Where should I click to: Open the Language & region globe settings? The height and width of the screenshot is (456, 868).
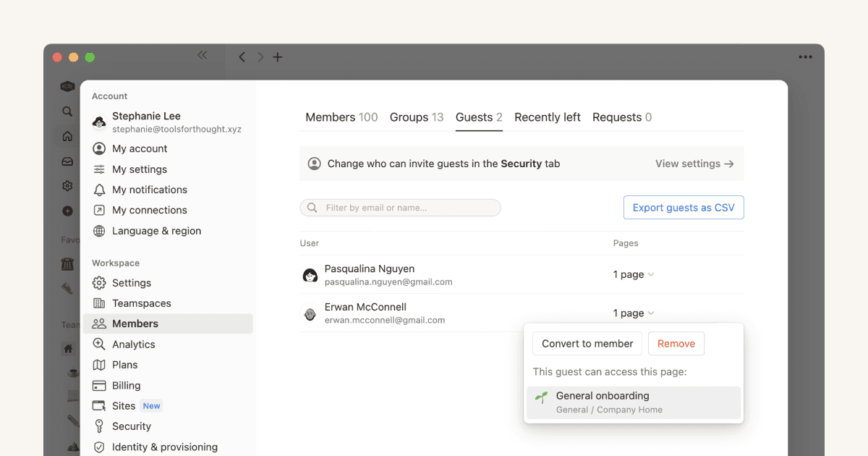[x=157, y=230]
